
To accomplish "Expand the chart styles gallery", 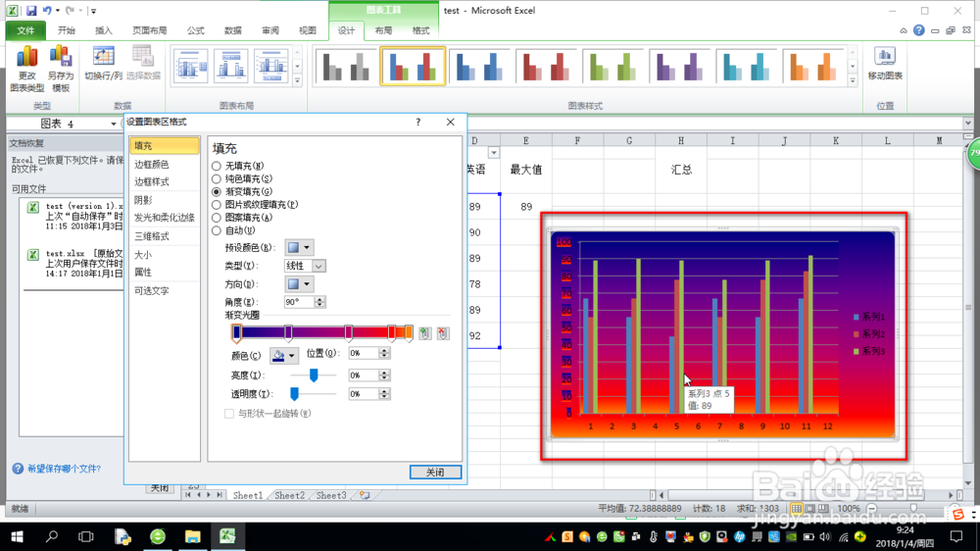I will tap(853, 80).
